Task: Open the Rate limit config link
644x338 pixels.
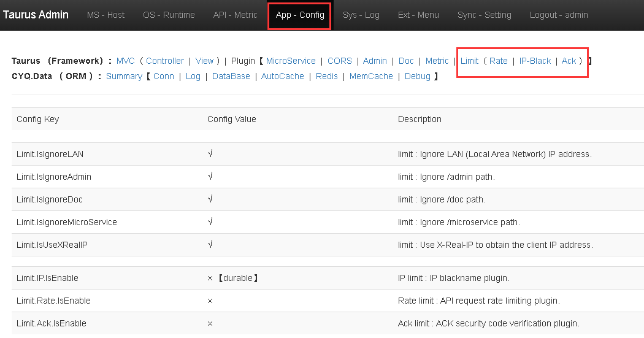Action: [498, 61]
